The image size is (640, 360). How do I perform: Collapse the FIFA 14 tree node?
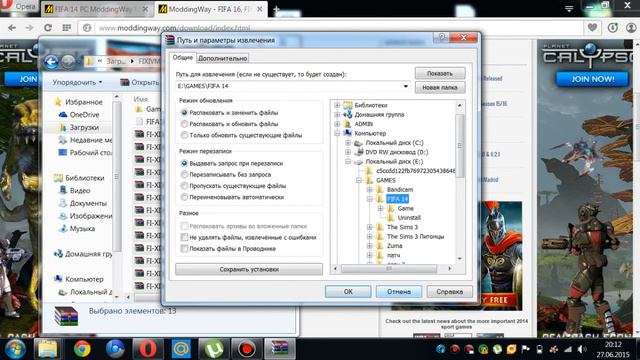(x=370, y=199)
